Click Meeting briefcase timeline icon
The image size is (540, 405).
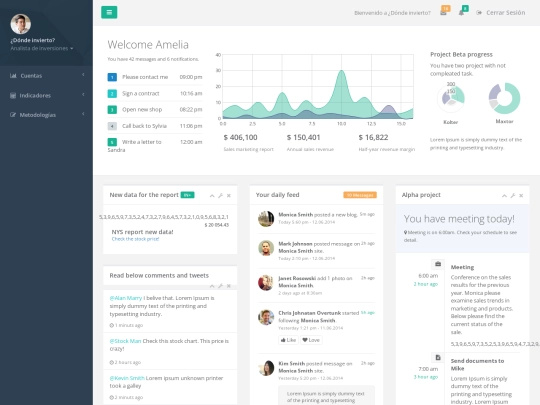(438, 264)
